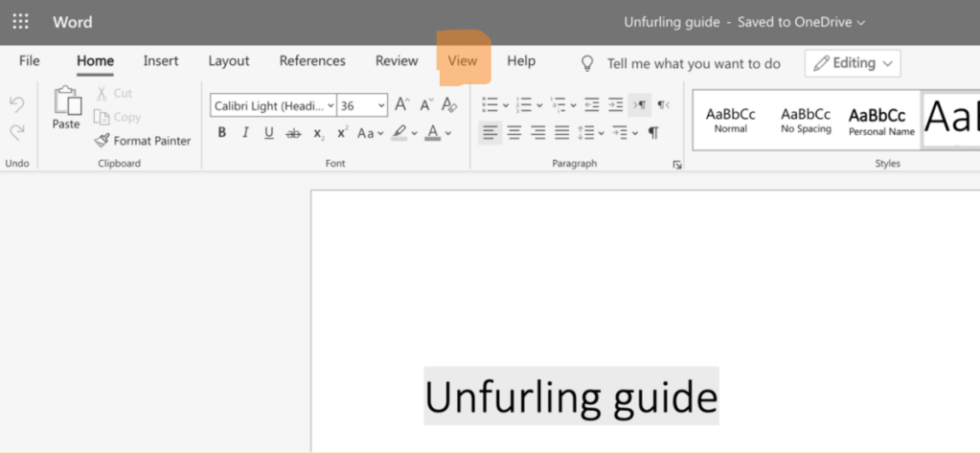
Task: Toggle Italic formatting
Action: (x=245, y=133)
